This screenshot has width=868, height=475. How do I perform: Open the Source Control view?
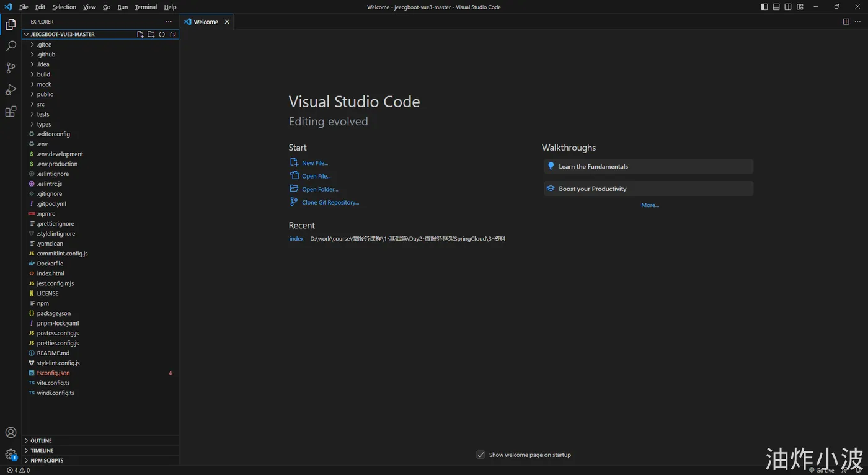(11, 68)
